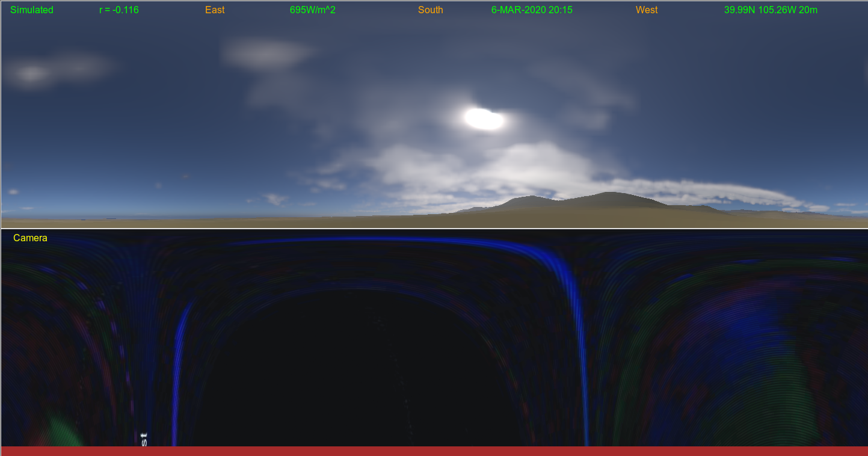Viewport: 868px width, 456px height.
Task: Click the dark center of the camera view
Action: (x=361, y=361)
